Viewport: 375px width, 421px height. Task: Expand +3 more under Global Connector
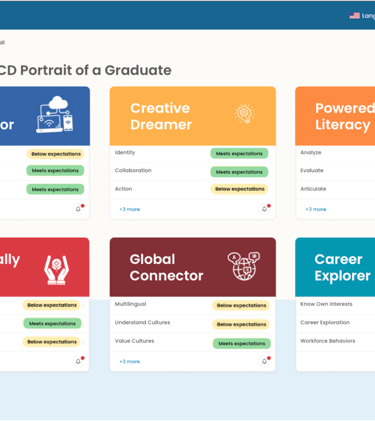[130, 361]
